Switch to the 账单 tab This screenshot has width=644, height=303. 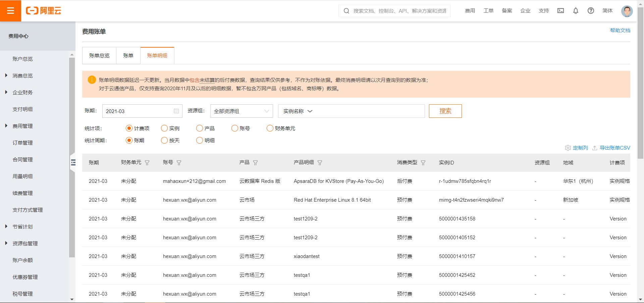[x=128, y=55]
